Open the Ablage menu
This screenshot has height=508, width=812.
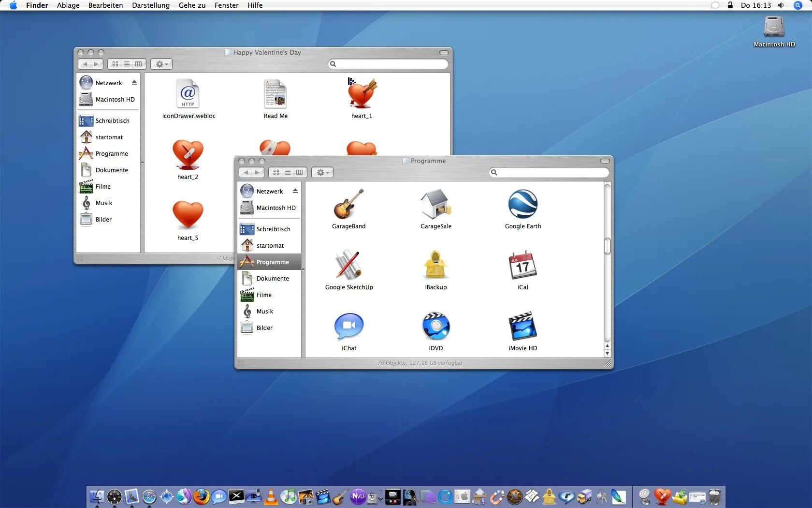(x=68, y=5)
